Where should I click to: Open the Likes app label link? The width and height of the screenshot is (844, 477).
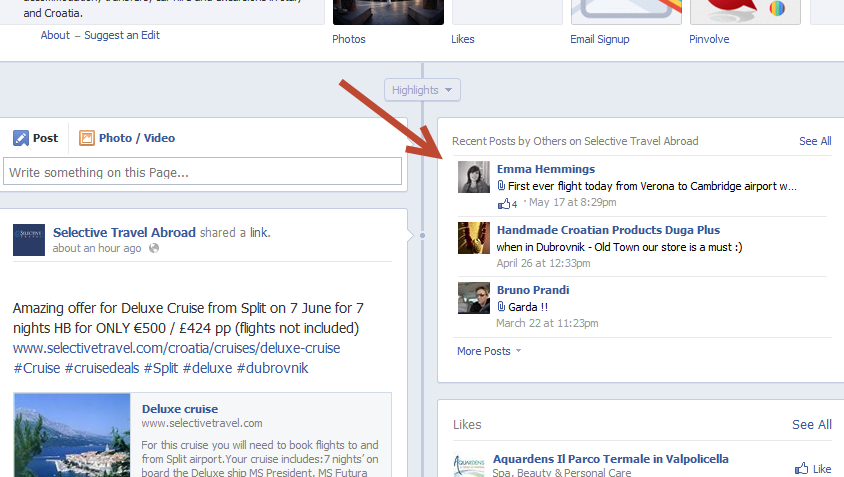[463, 39]
